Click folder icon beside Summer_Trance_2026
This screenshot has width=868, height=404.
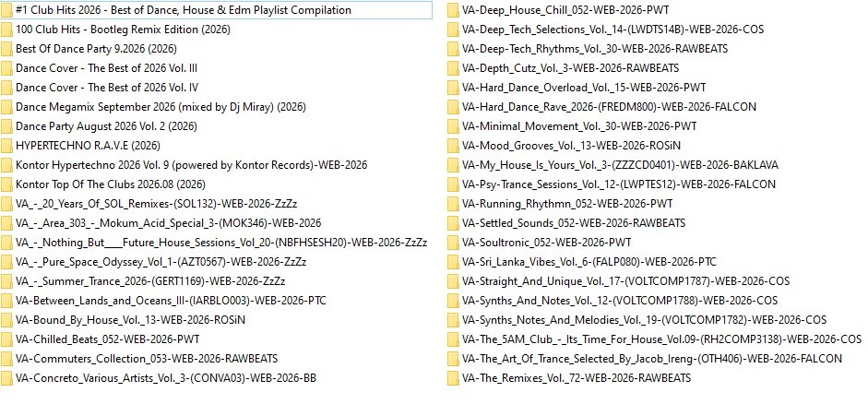pos(6,281)
